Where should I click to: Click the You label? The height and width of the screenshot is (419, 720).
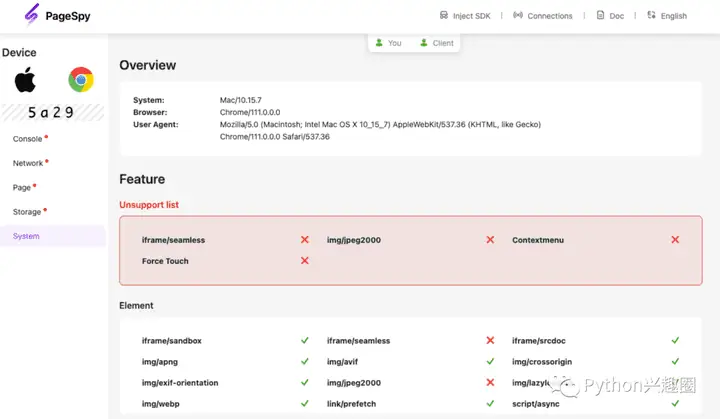coord(394,43)
